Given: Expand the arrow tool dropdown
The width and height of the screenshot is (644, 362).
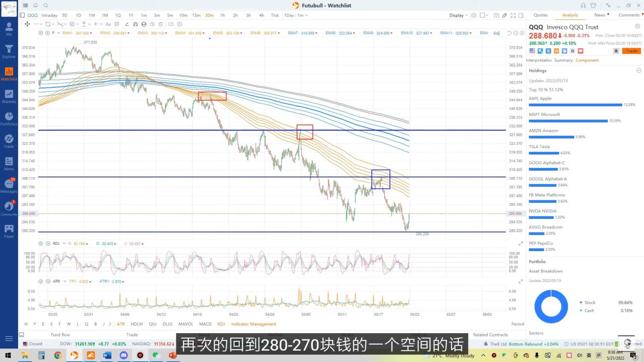Looking at the screenshot, I should [x=101, y=24].
